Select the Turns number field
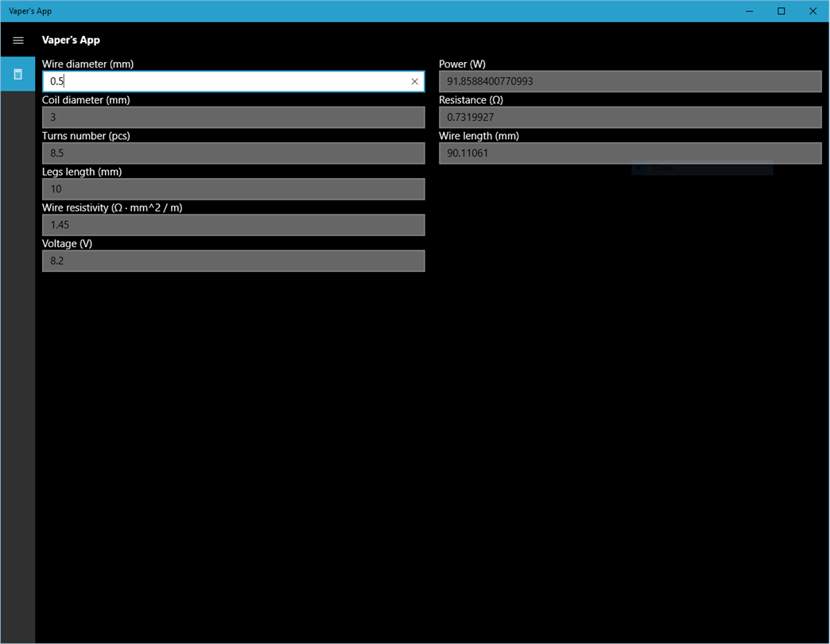 point(234,153)
